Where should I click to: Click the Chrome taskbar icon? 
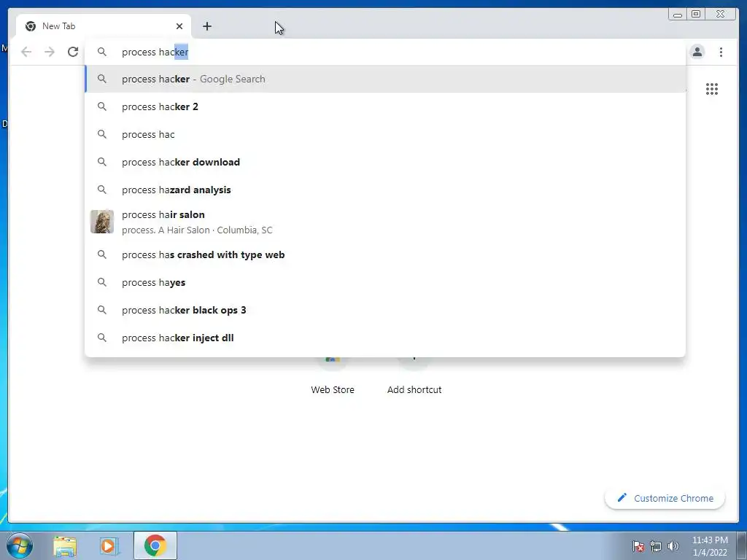pyautogui.click(x=155, y=545)
